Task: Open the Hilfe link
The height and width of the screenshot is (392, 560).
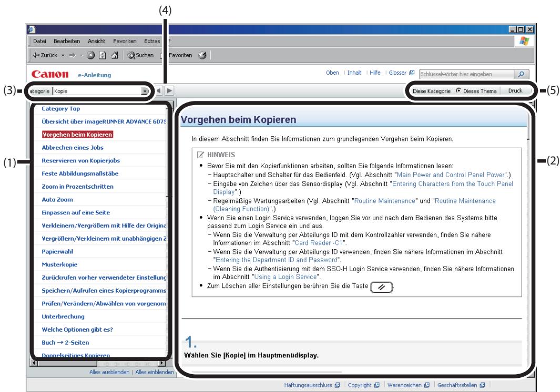Action: pyautogui.click(x=375, y=73)
